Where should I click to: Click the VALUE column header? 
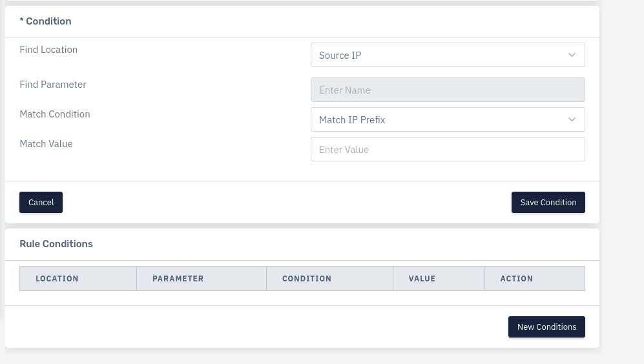tap(422, 279)
